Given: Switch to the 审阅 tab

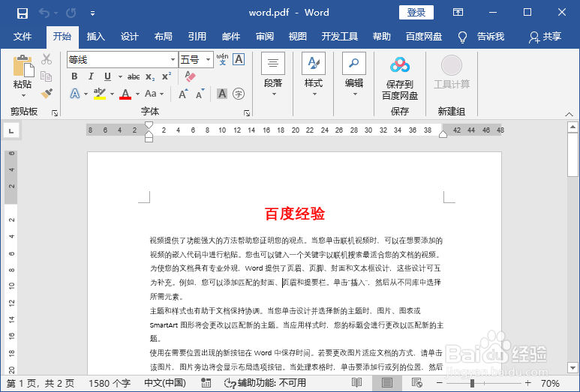Looking at the screenshot, I should [264, 37].
